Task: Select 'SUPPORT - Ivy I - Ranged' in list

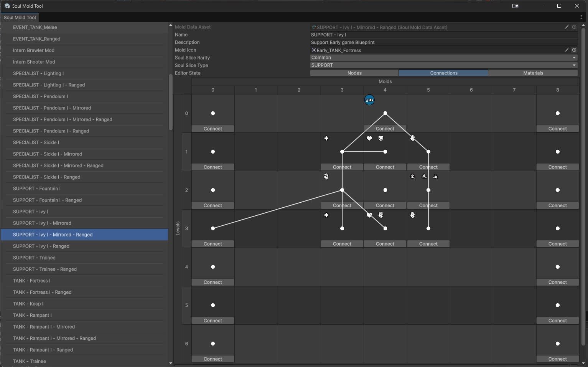Action: (84, 246)
